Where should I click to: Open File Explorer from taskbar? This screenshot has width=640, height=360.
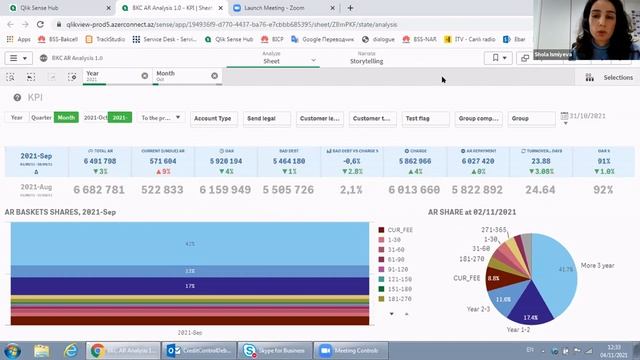pos(42,351)
